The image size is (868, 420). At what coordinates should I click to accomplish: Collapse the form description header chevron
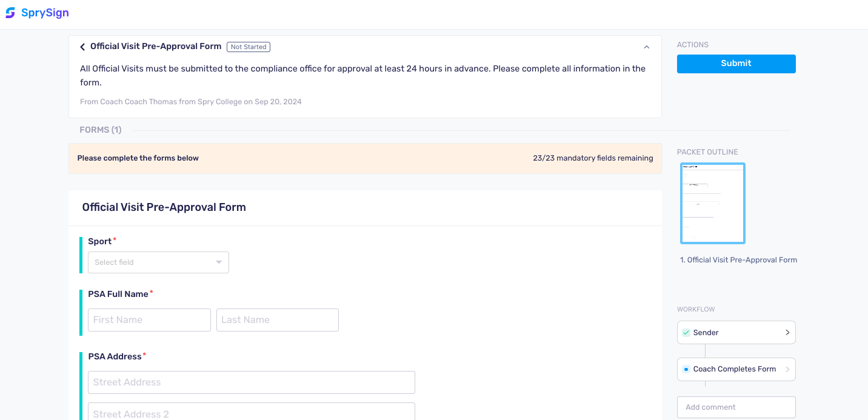(646, 47)
